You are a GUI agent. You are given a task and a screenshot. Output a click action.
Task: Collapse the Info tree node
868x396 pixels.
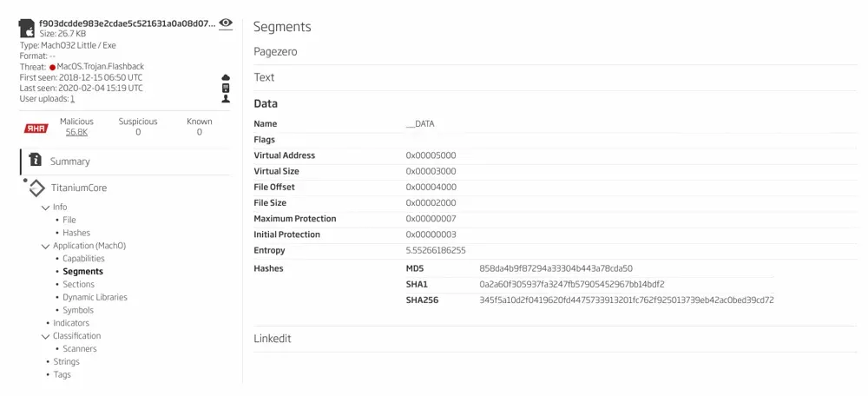tap(46, 207)
